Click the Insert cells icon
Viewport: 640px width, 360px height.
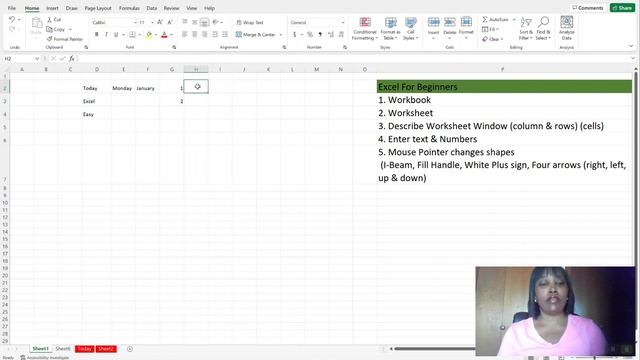433,22
